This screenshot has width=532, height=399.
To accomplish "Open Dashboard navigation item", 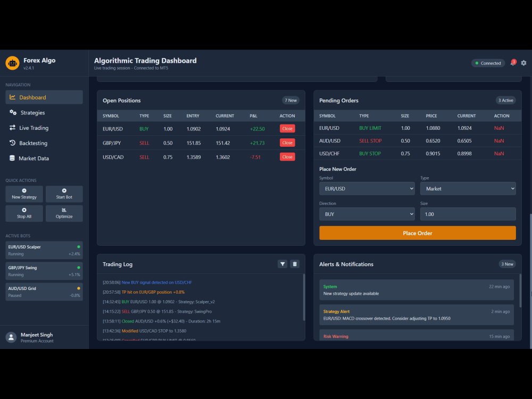I will [x=44, y=97].
